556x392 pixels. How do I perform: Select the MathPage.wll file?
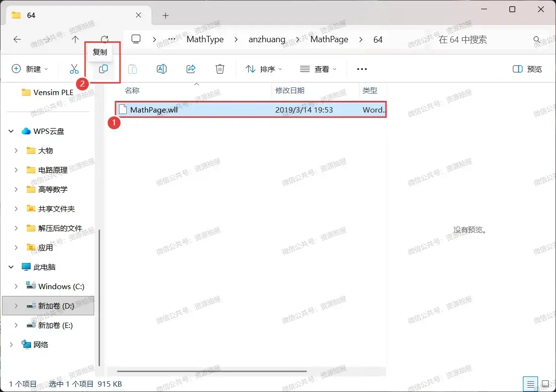[251, 110]
